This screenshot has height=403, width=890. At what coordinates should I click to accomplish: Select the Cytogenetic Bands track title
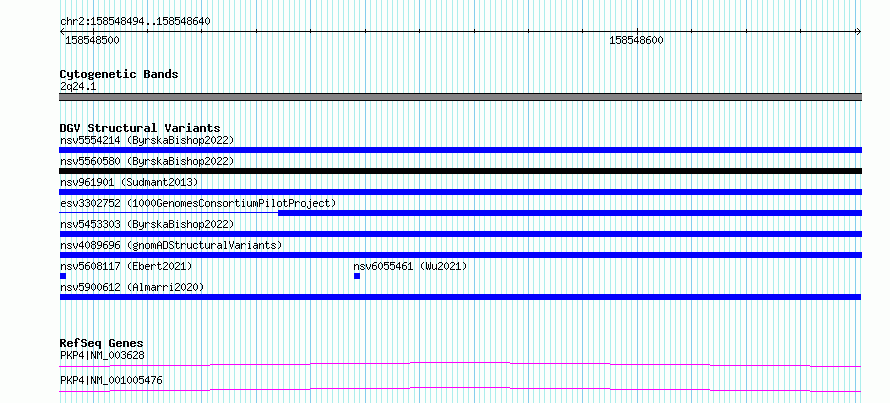coord(119,74)
